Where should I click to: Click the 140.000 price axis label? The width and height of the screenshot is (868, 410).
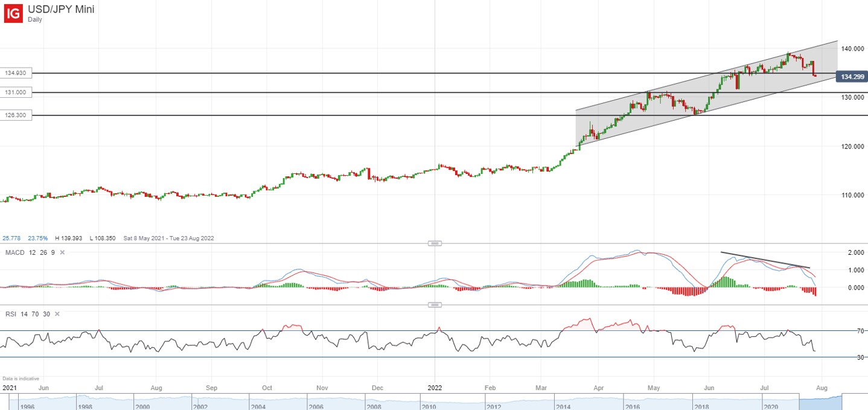point(854,48)
